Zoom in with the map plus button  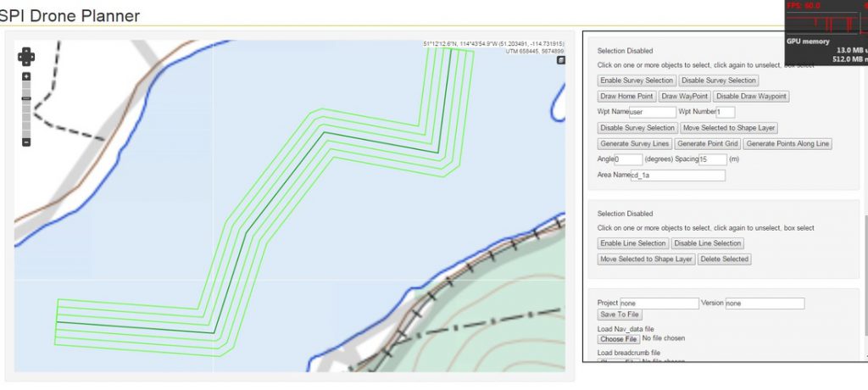coord(26,77)
